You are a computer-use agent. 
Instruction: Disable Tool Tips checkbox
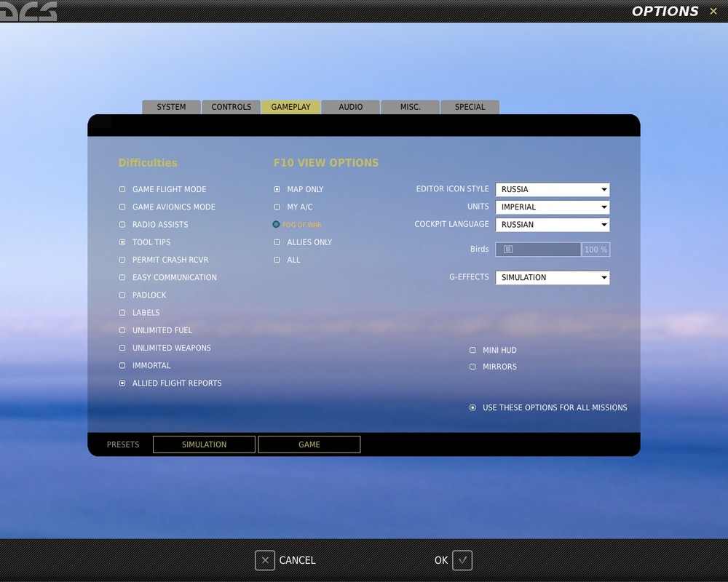pyautogui.click(x=122, y=242)
